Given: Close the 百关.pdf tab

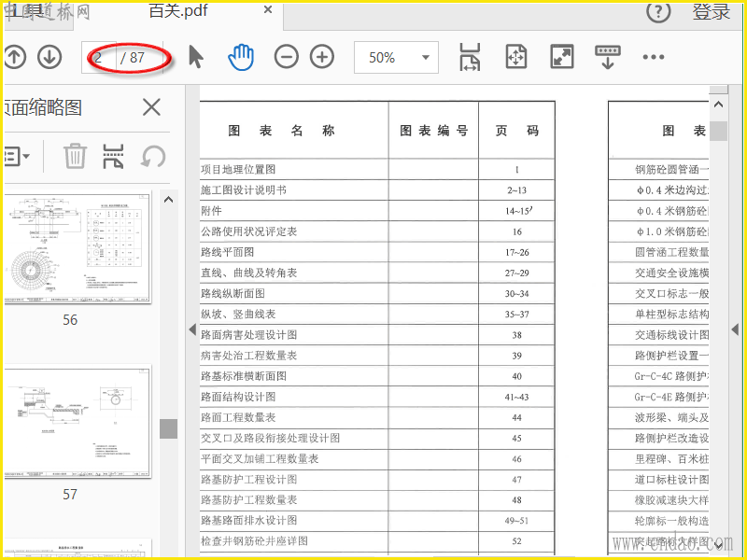Looking at the screenshot, I should 268,9.
